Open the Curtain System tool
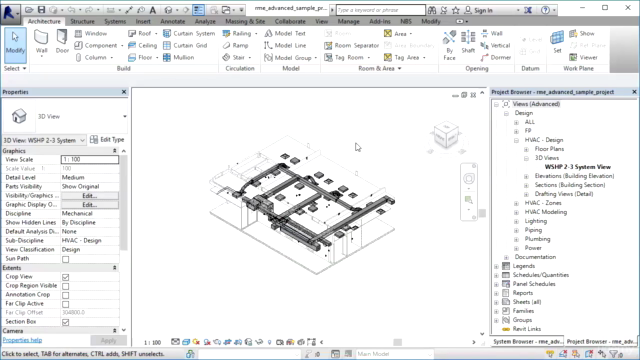Screen dimensions: 640x360 [189, 33]
